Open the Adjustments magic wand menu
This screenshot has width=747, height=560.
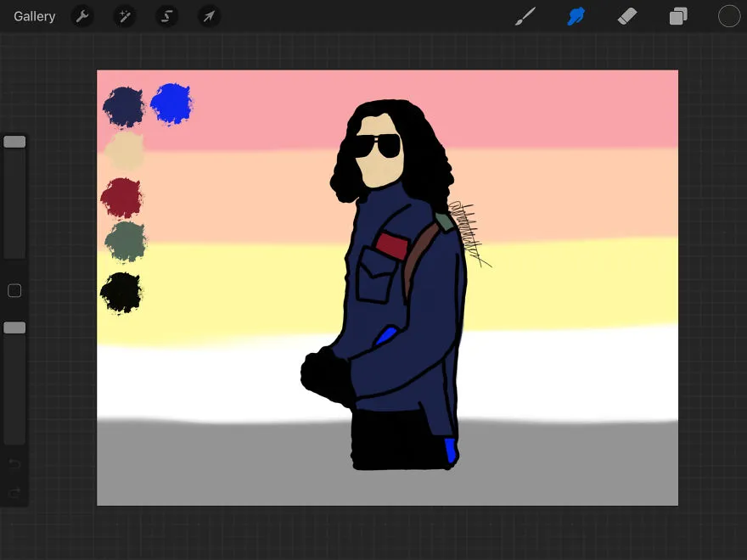pos(124,17)
